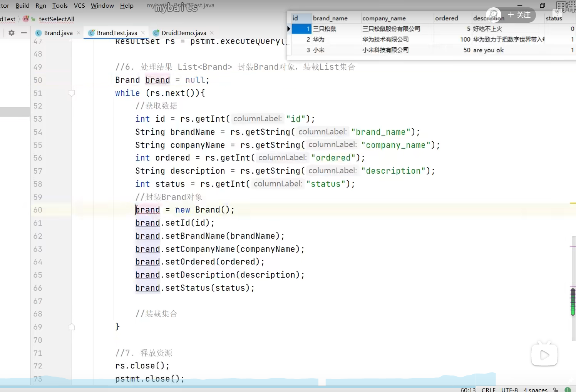Open the Help menu
This screenshot has width=576, height=392.
point(127,5)
